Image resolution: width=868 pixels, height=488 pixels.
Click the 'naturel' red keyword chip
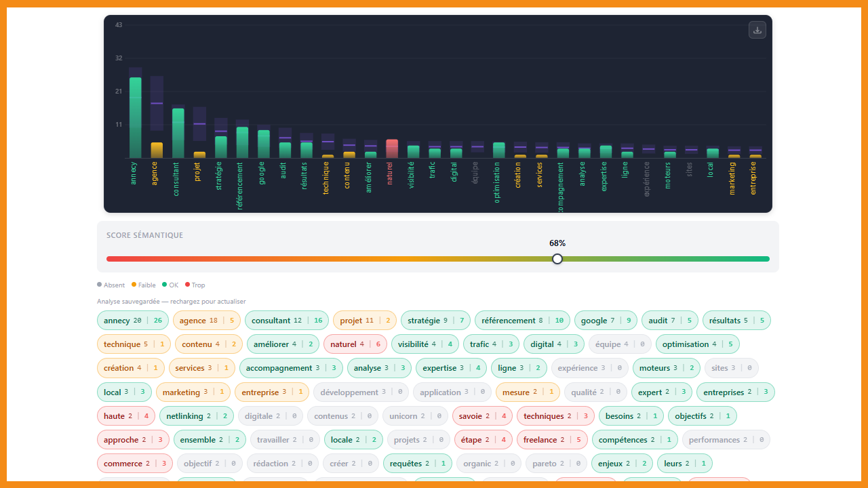[355, 344]
